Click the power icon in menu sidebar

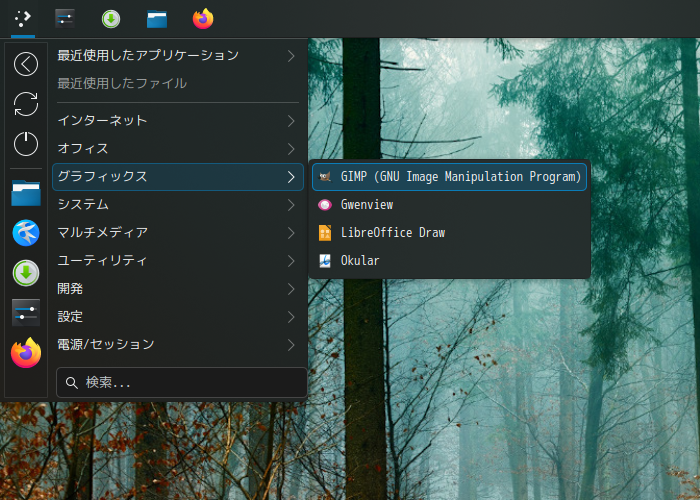pyautogui.click(x=26, y=144)
